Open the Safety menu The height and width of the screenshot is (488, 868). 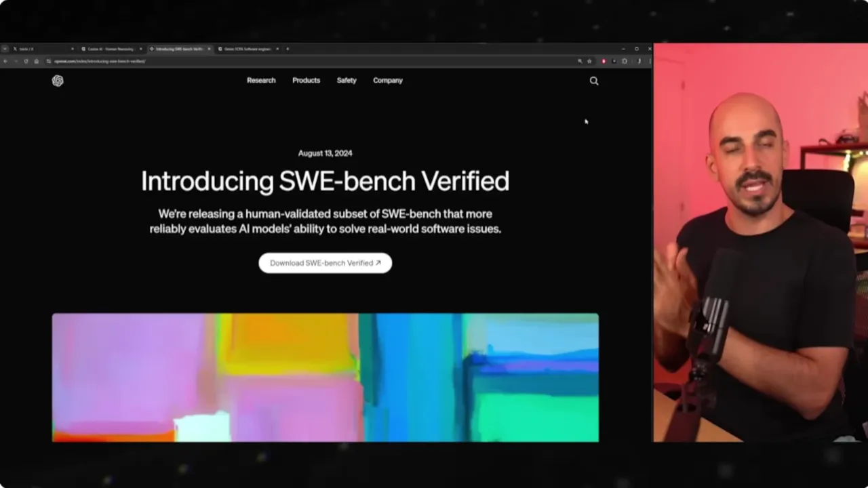(x=347, y=80)
